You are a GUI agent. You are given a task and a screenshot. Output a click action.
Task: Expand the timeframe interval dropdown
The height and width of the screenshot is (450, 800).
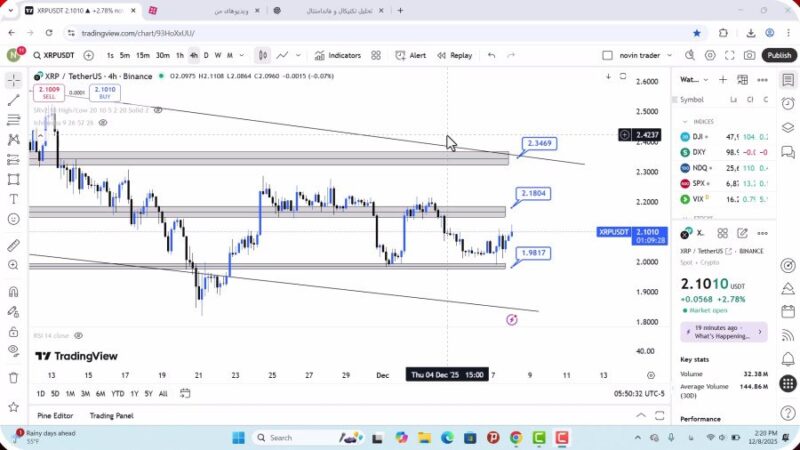(x=243, y=56)
